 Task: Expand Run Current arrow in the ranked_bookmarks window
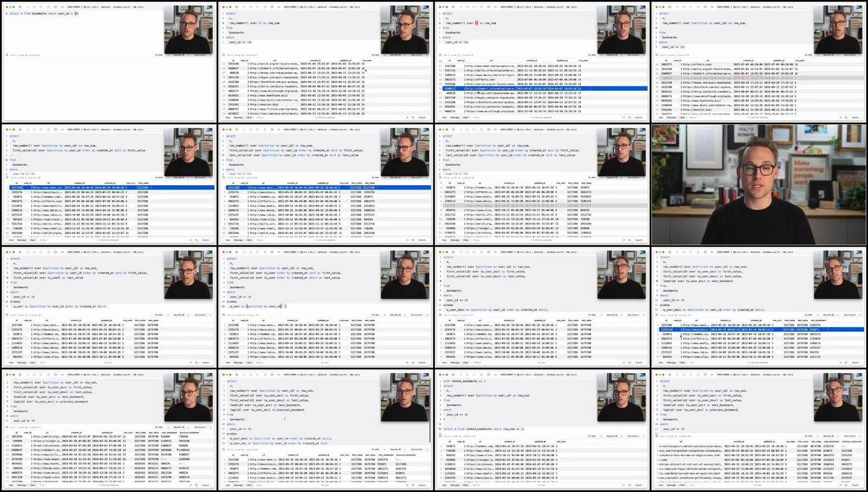(643, 436)
